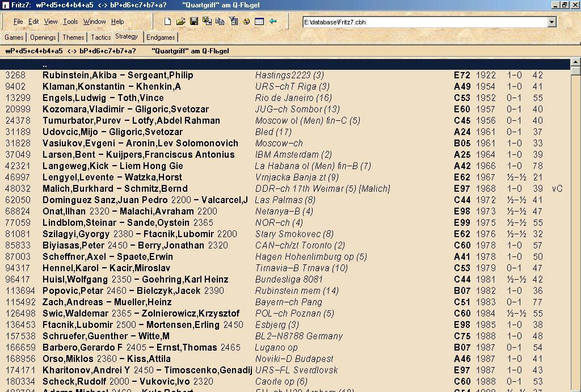Click the New document icon
This screenshot has height=392, width=581.
point(167,22)
